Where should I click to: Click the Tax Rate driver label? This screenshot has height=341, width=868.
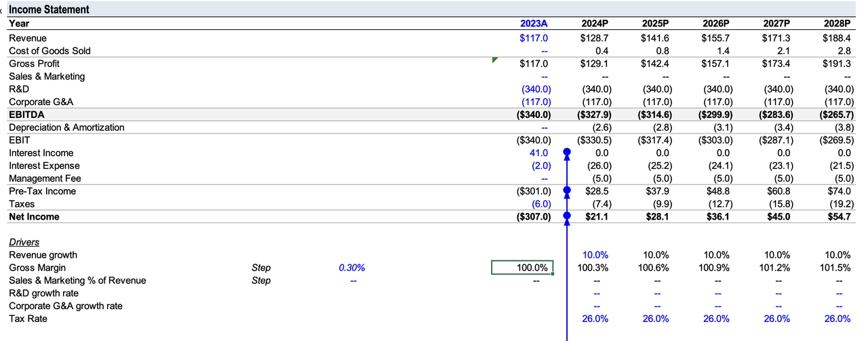tap(28, 319)
